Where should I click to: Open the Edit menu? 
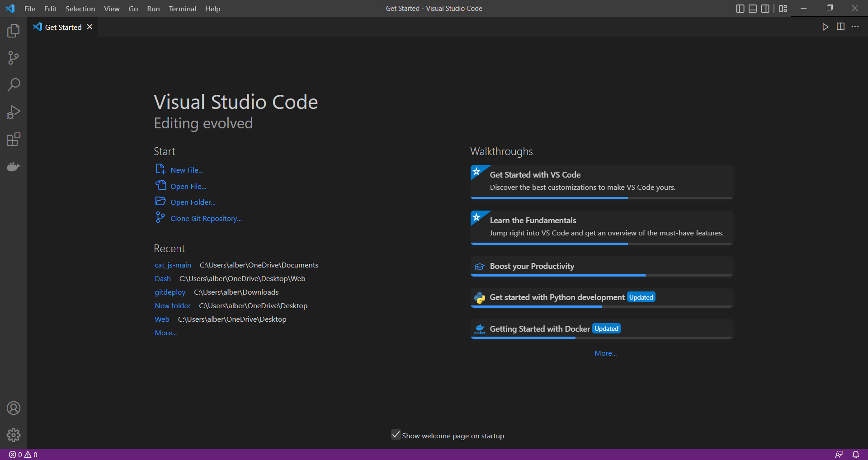click(50, 9)
